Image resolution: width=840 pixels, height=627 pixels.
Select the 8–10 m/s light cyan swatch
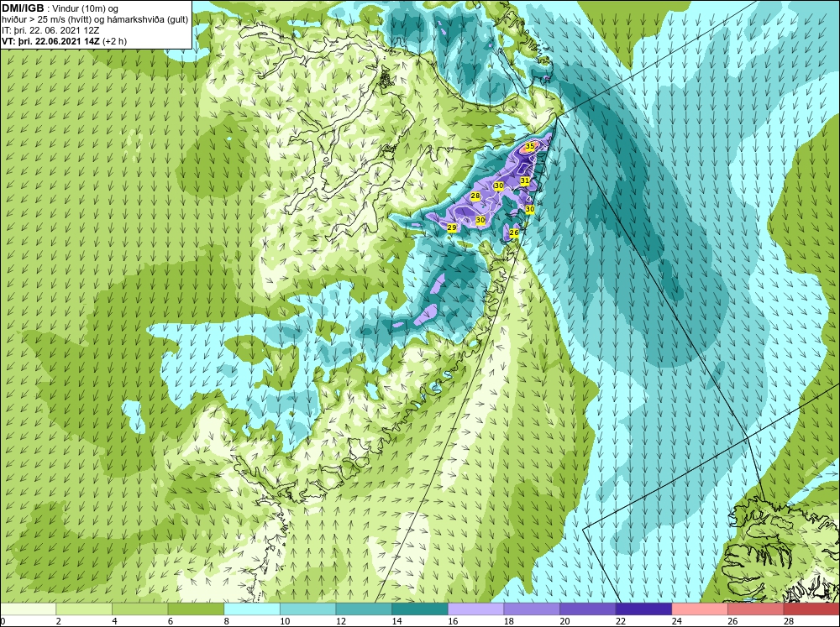[252, 609]
